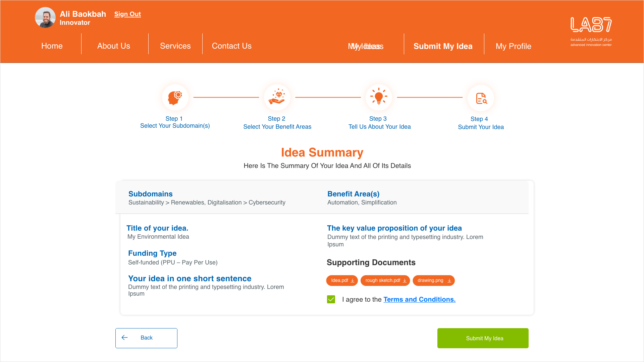Click download icon on rough sketch.pdf chip
This screenshot has height=362, width=644.
[x=405, y=281]
